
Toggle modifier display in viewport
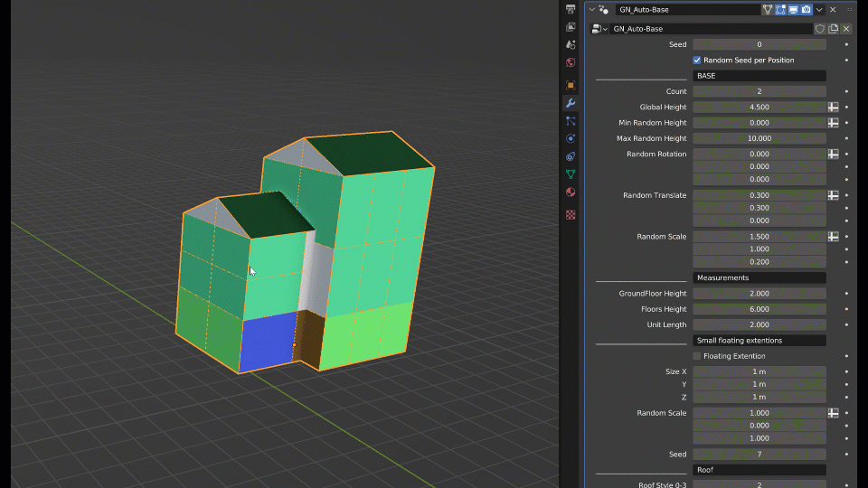pyautogui.click(x=793, y=9)
